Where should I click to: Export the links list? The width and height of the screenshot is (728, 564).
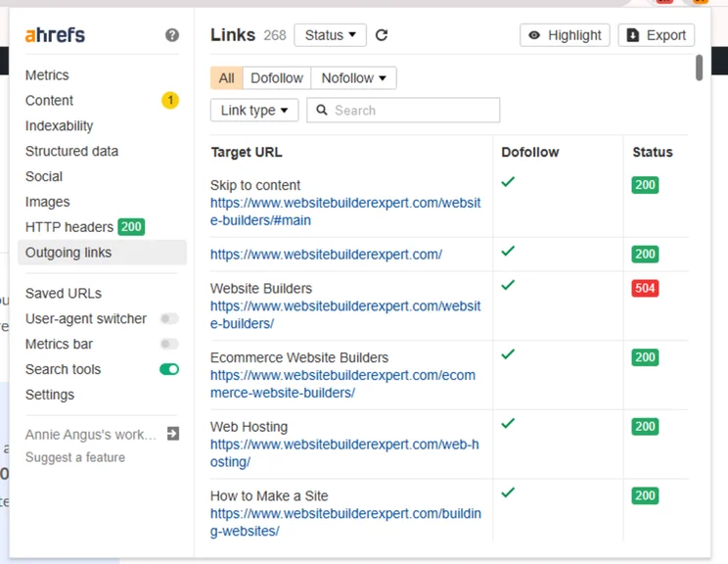point(656,35)
